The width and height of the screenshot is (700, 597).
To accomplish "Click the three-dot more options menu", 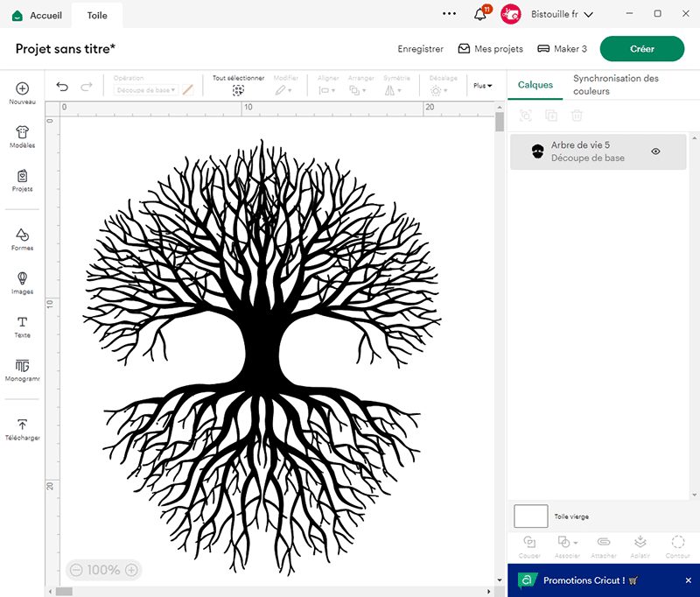I will (x=449, y=14).
